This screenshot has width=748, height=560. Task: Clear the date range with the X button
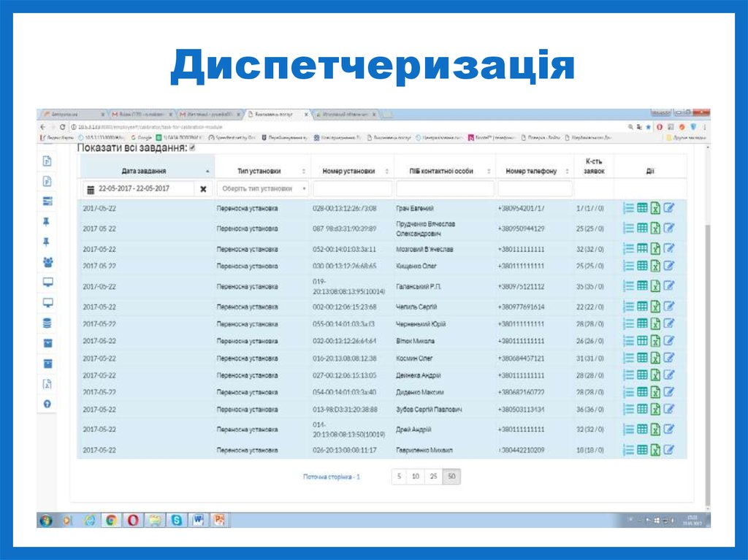pos(203,188)
